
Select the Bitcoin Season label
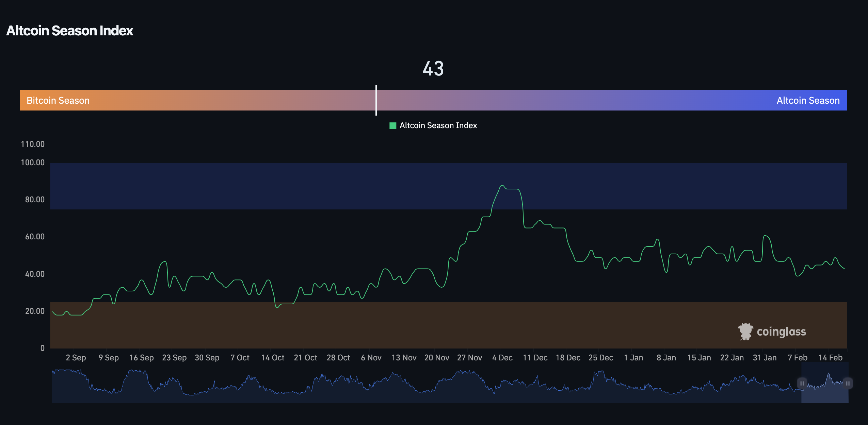[x=58, y=100]
